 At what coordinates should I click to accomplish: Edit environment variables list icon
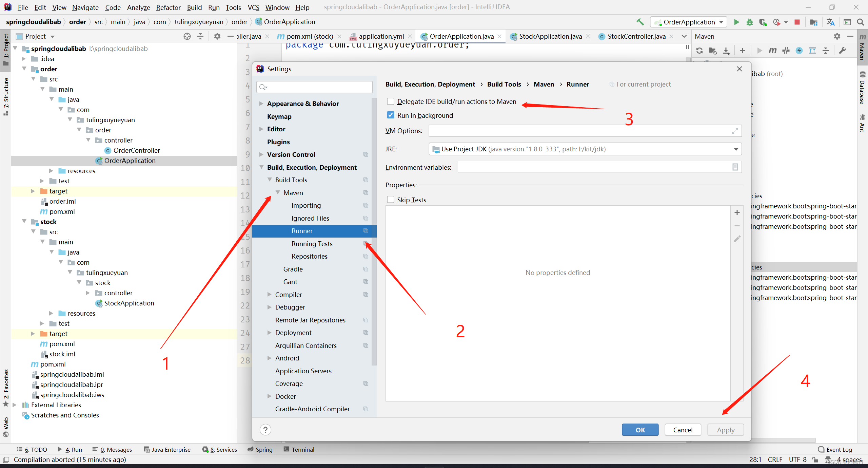point(735,167)
